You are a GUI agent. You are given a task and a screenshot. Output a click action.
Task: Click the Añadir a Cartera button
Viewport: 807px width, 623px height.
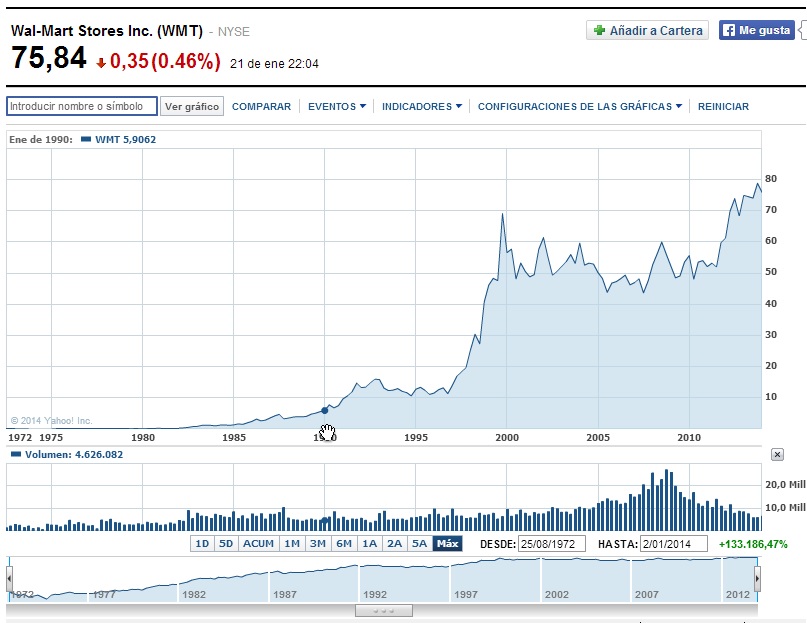coord(647,30)
